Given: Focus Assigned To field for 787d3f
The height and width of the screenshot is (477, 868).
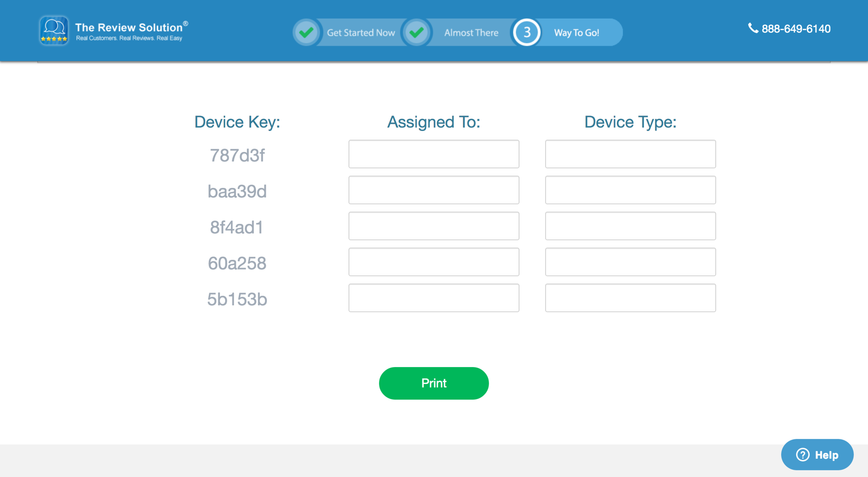Looking at the screenshot, I should (434, 154).
